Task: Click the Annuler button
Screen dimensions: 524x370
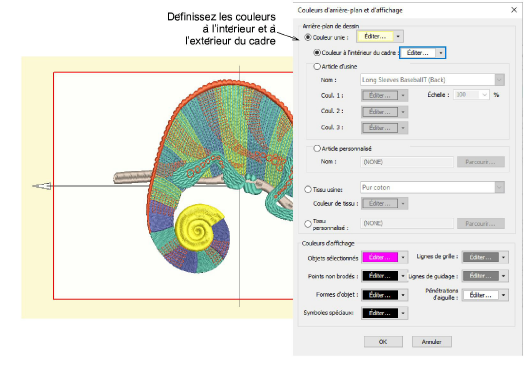Action: point(431,342)
